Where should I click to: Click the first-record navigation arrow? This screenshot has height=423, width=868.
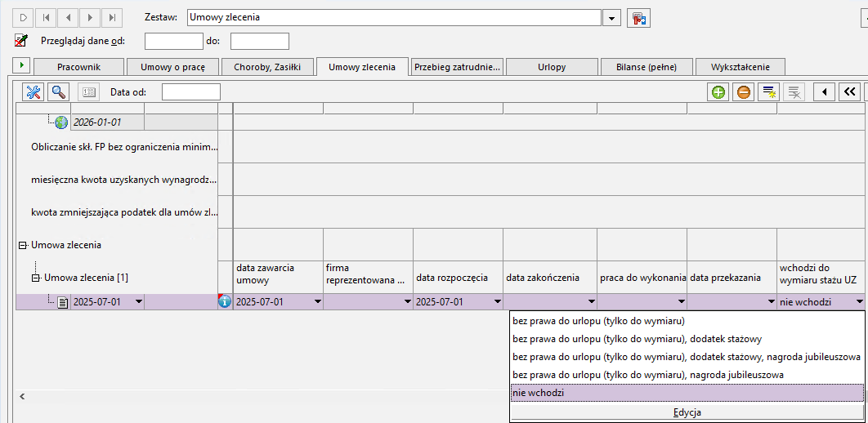46,18
